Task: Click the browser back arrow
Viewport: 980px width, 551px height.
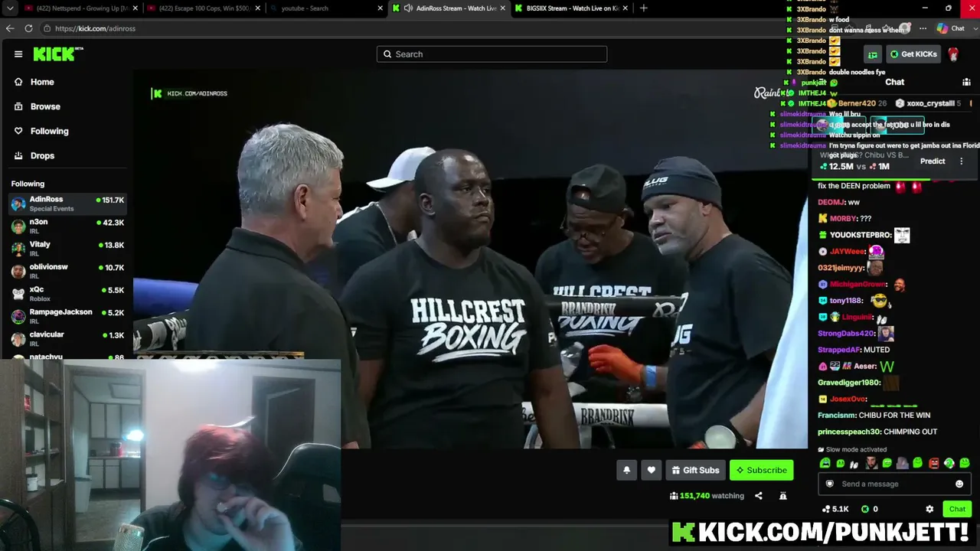Action: pyautogui.click(x=10, y=28)
